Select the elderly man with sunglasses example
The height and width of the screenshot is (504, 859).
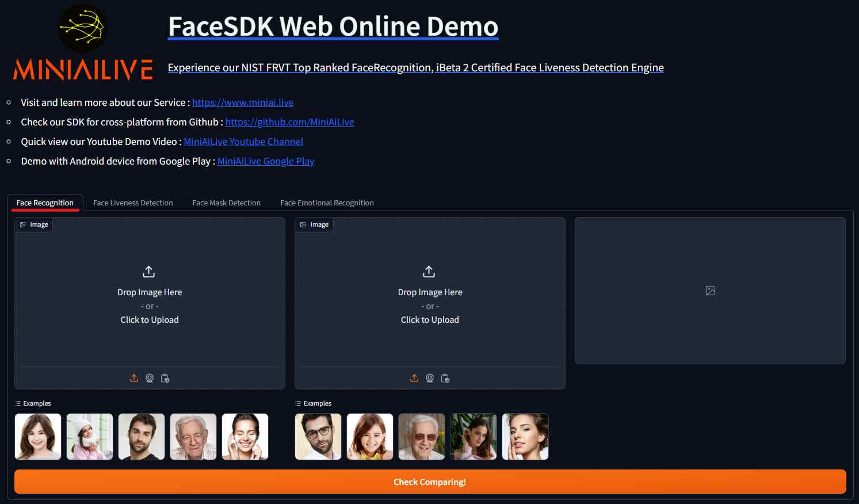click(422, 437)
